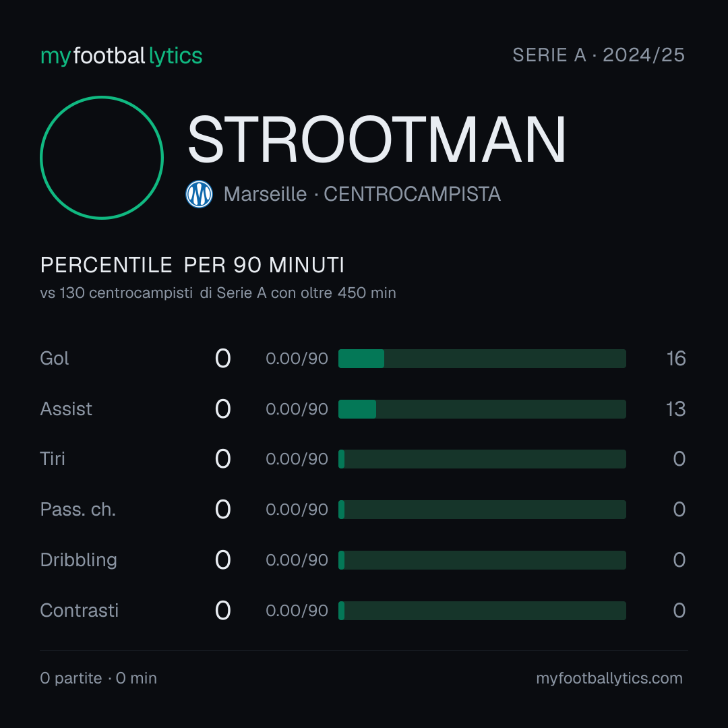Select the Gol stat label

click(x=55, y=359)
